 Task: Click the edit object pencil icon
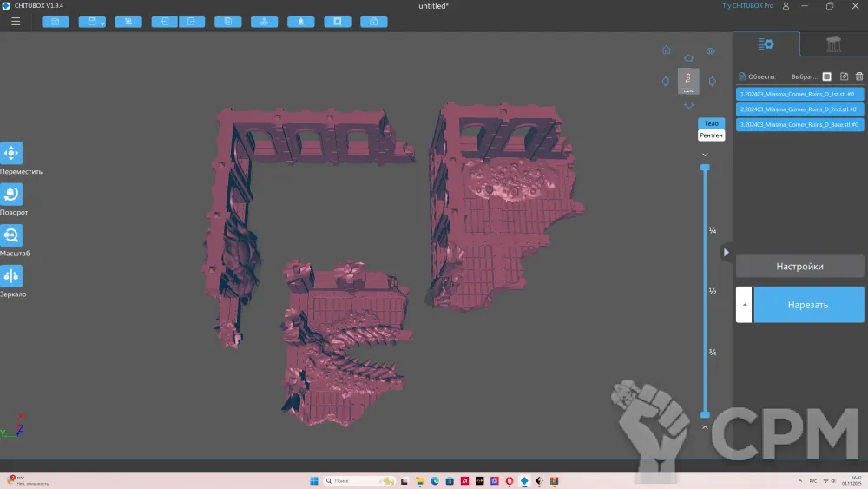click(x=844, y=76)
